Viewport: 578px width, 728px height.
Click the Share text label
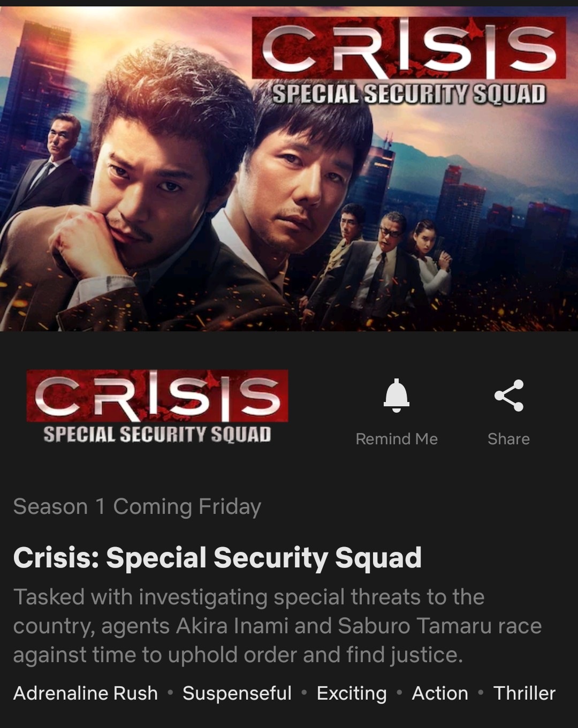(508, 439)
